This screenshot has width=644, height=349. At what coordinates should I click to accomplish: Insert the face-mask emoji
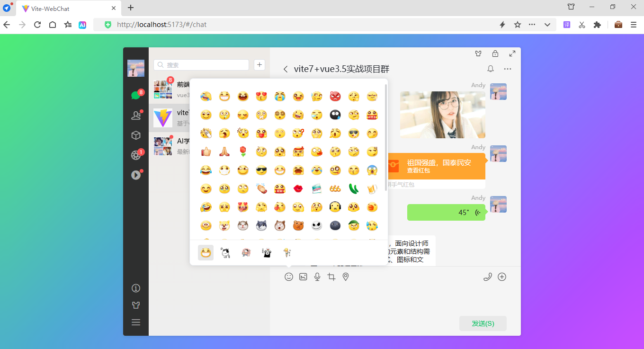(224, 170)
